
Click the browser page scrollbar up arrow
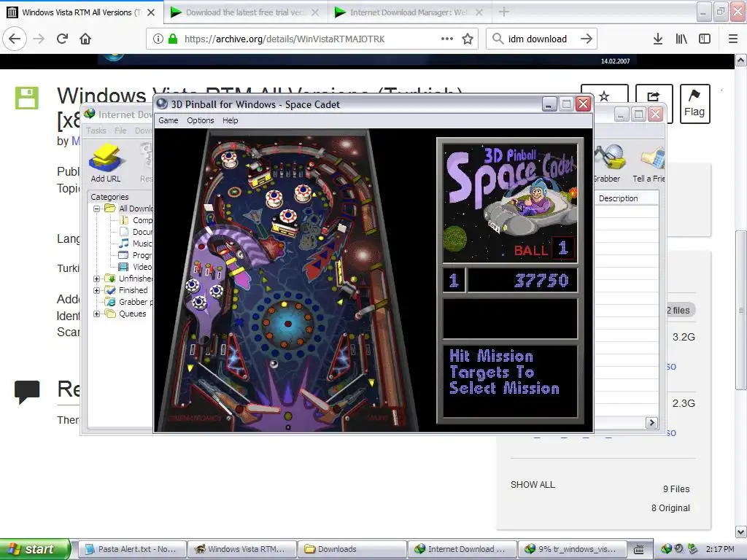tap(740, 60)
